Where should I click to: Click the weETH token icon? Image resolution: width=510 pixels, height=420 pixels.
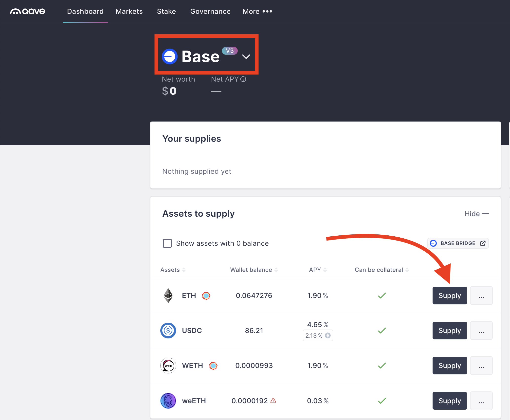168,401
